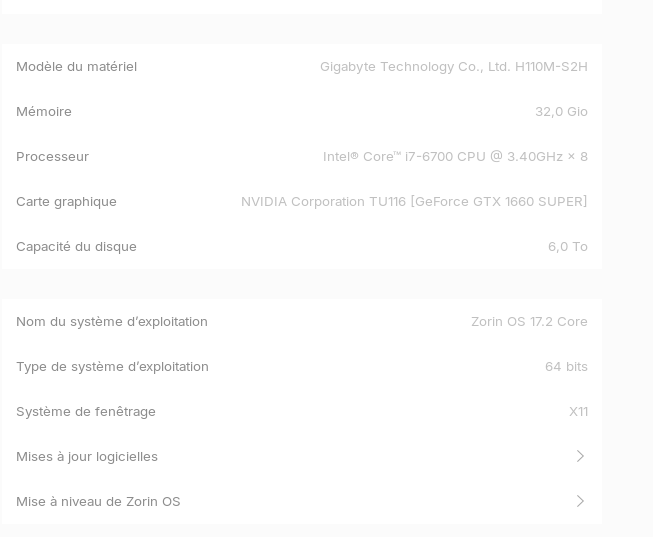Open the Mises à jour logicielles chevron
The image size is (653, 537).
pos(580,456)
